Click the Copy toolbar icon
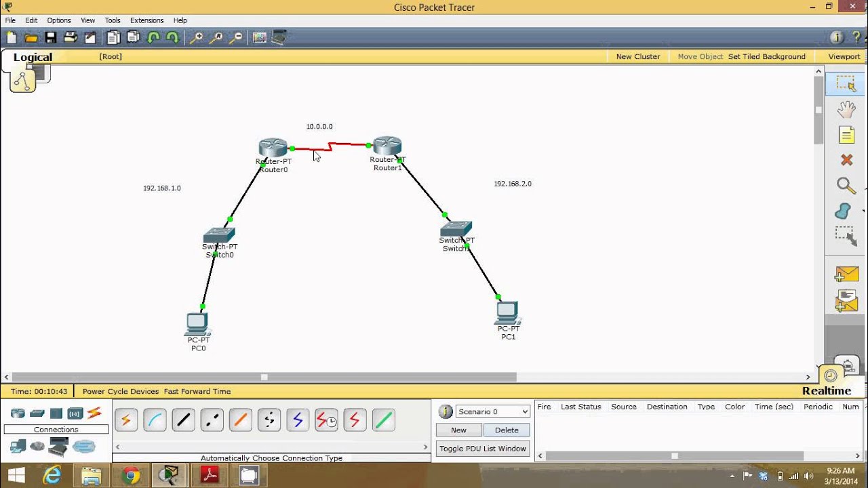868x488 pixels. 113,38
